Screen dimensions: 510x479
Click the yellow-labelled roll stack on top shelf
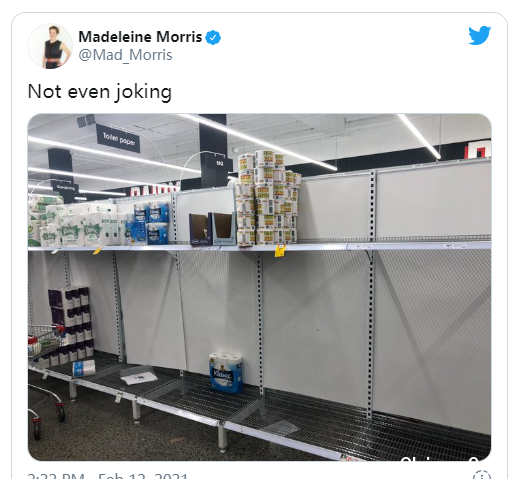click(x=268, y=198)
